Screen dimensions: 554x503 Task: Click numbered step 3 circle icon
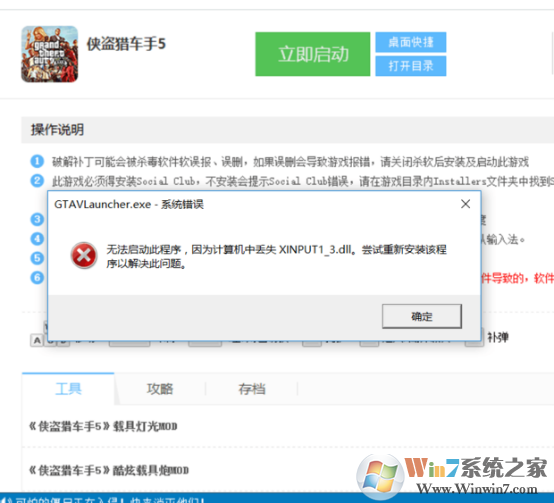point(37,219)
